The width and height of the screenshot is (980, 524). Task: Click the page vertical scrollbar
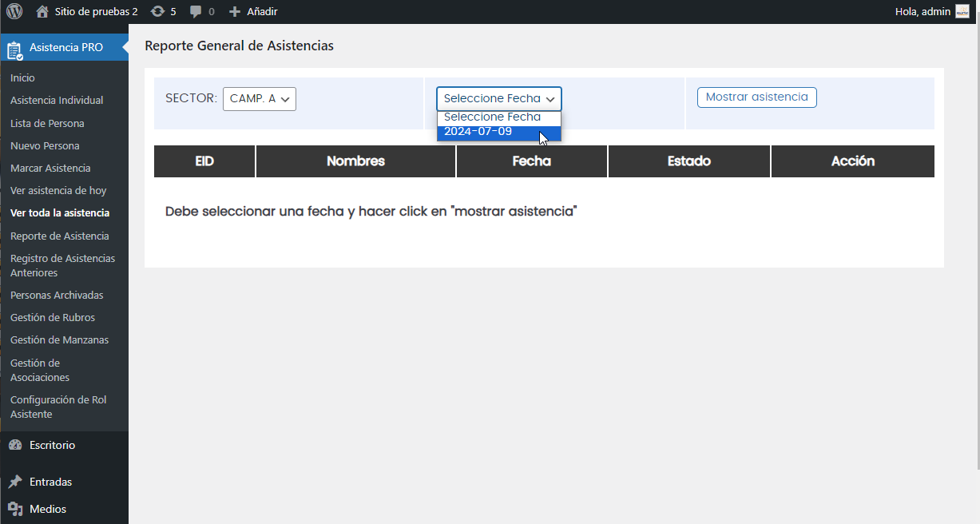(976, 240)
